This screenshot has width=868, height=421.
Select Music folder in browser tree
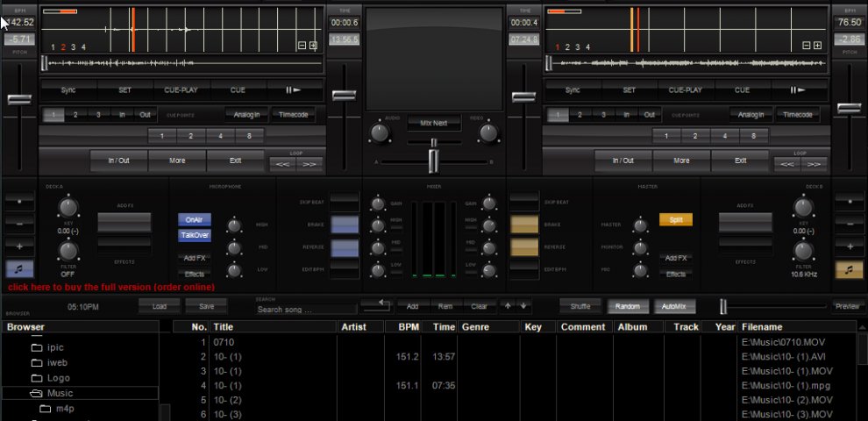click(x=81, y=393)
